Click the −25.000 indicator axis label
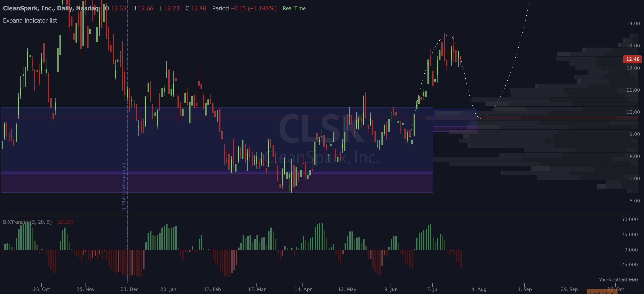644x294 pixels. pos(628,264)
